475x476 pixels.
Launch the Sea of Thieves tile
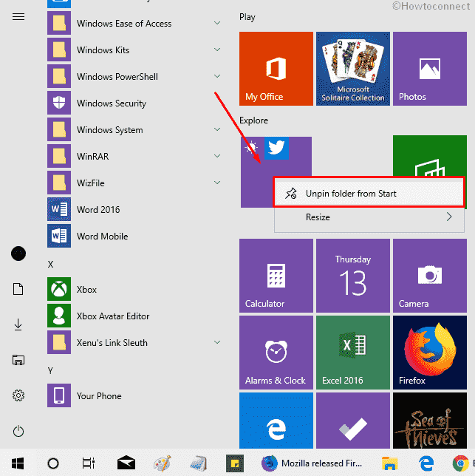430,421
